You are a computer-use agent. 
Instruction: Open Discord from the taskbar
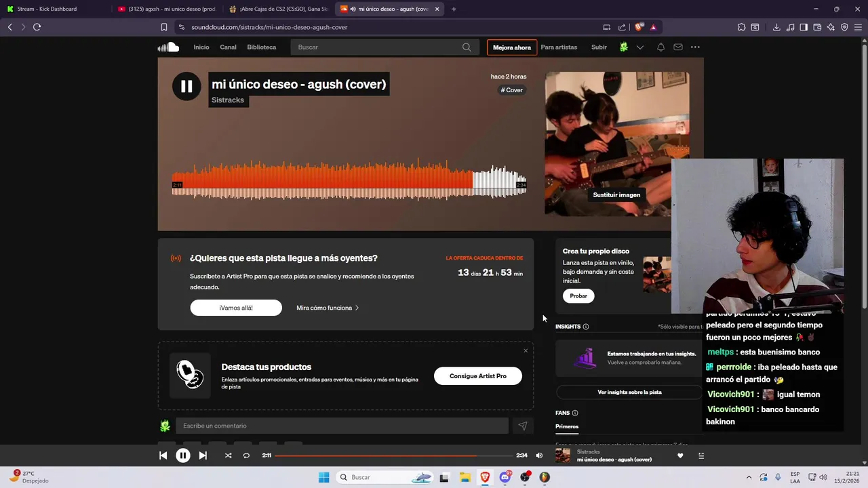tap(505, 477)
